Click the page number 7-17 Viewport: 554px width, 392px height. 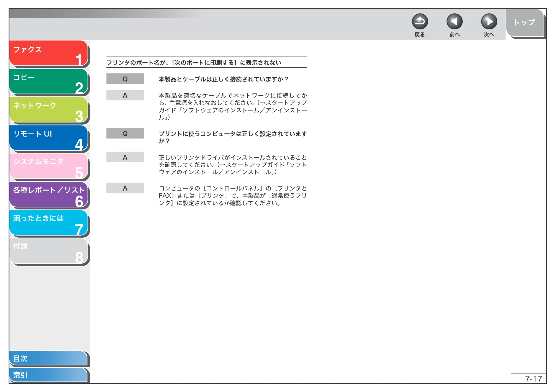[x=534, y=379]
